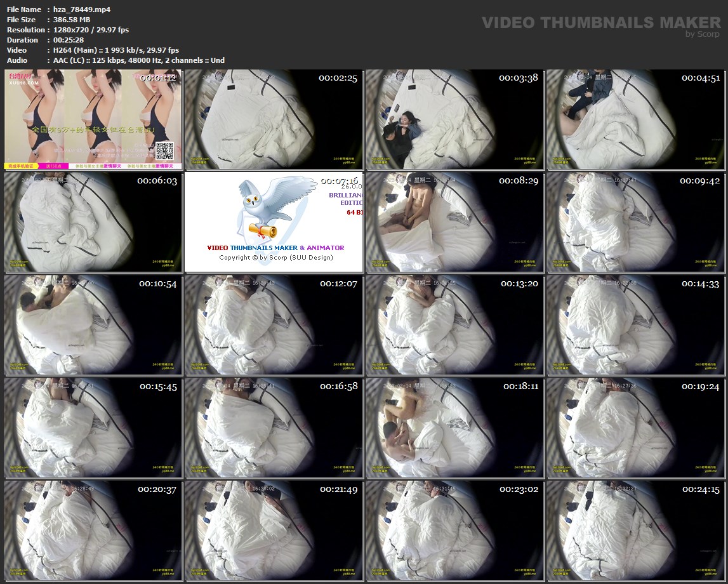Select the frame at 00:16:58

(274, 427)
